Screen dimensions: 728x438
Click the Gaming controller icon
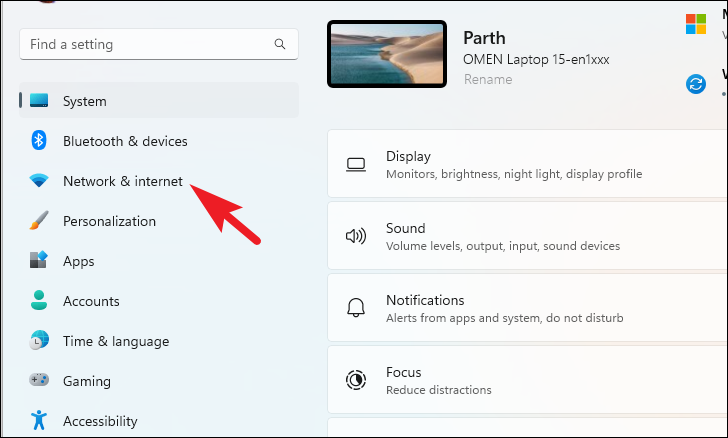coord(39,379)
